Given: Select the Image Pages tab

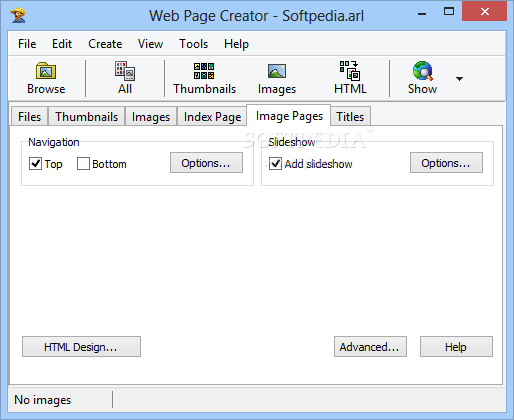Looking at the screenshot, I should pos(289,116).
